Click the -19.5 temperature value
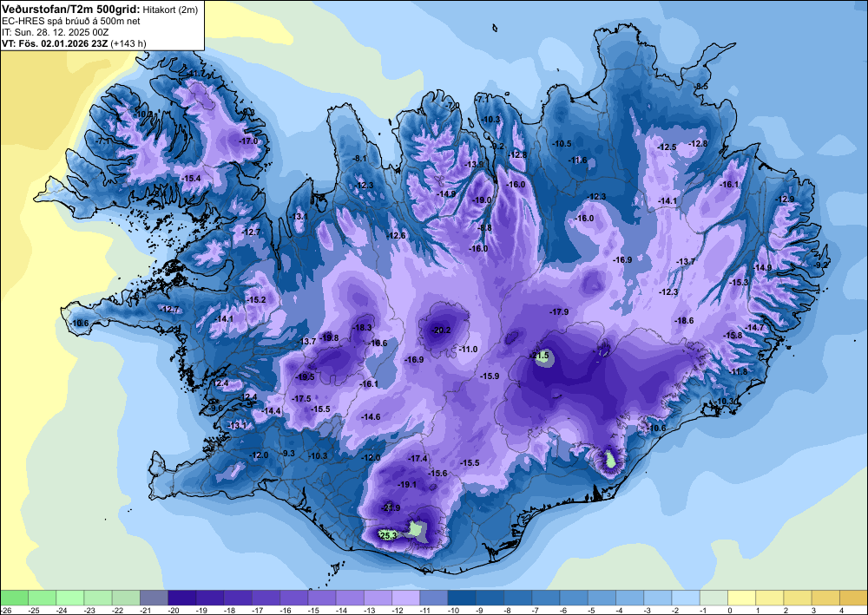This screenshot has width=868, height=615. 305,376
